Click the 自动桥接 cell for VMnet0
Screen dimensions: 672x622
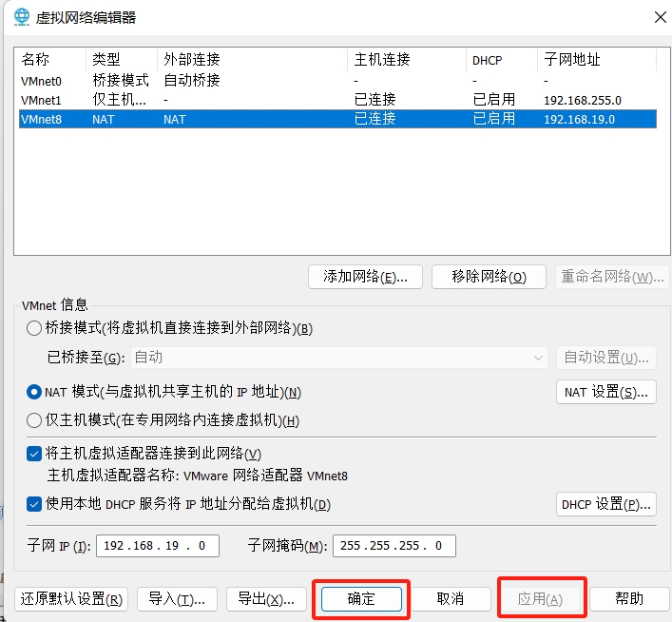[x=192, y=81]
